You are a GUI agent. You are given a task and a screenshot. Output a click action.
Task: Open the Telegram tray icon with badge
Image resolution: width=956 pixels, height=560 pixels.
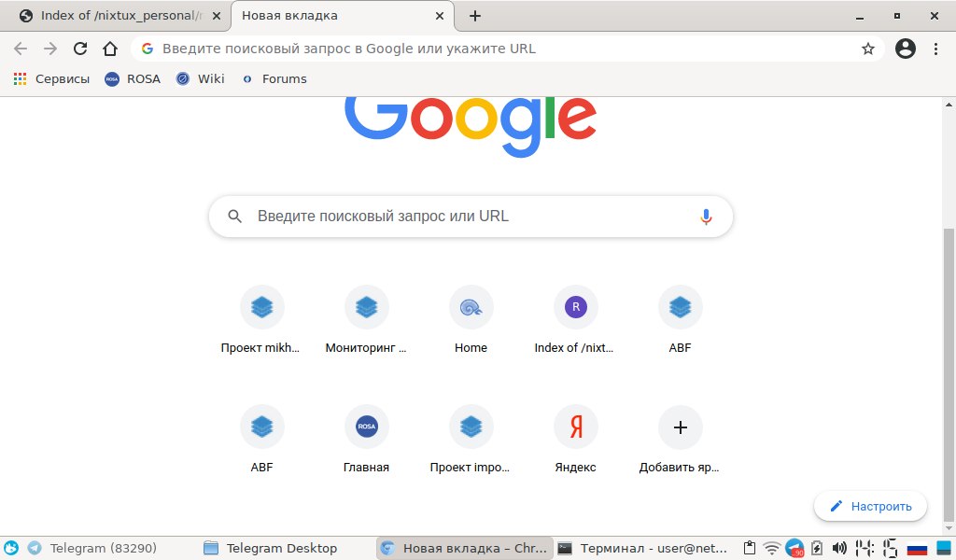[x=795, y=548]
